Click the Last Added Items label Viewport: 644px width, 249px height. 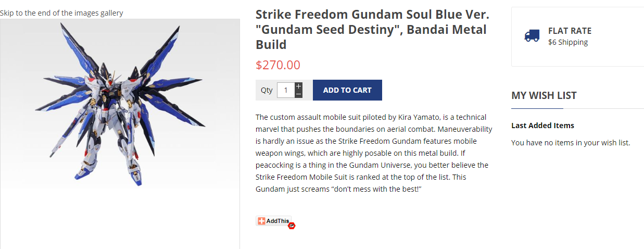click(542, 126)
